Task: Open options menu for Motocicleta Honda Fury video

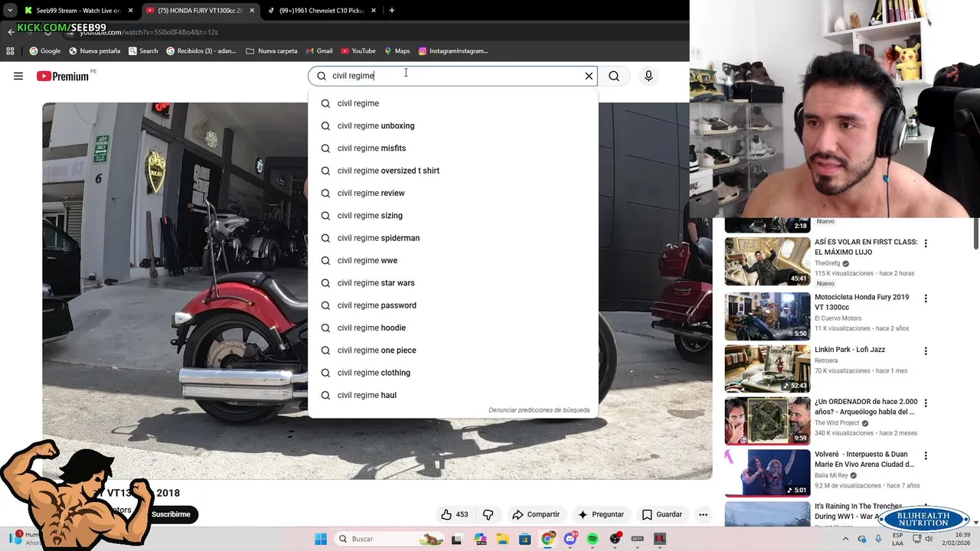Action: [x=926, y=298]
